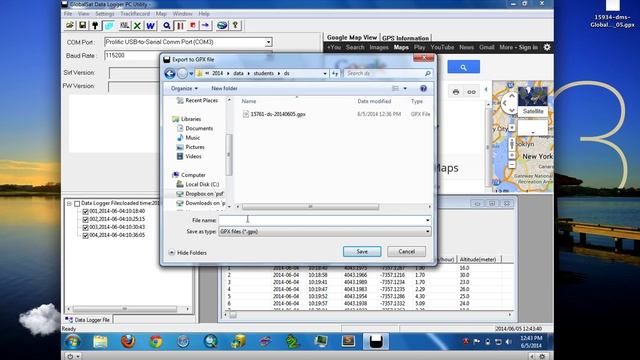Viewport: 640px width, 360px height.
Task: Toggle checkbox for track 004,2014-06-04
Action: point(85,236)
